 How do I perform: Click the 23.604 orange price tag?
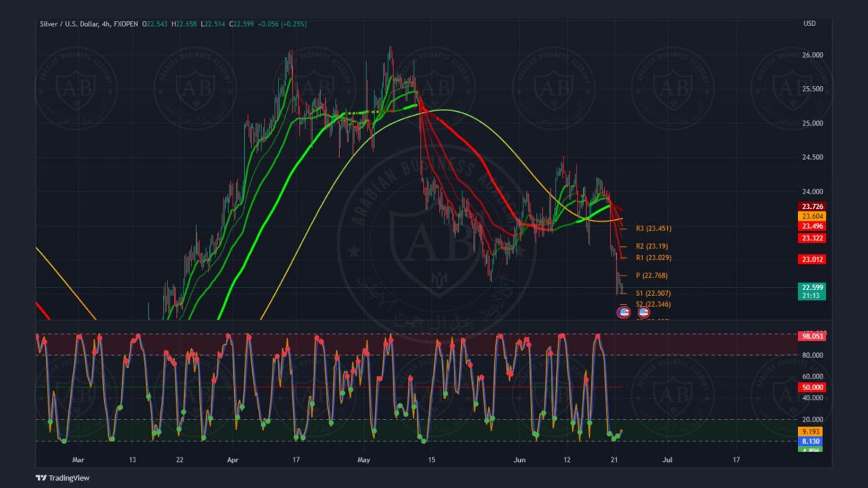tap(812, 216)
